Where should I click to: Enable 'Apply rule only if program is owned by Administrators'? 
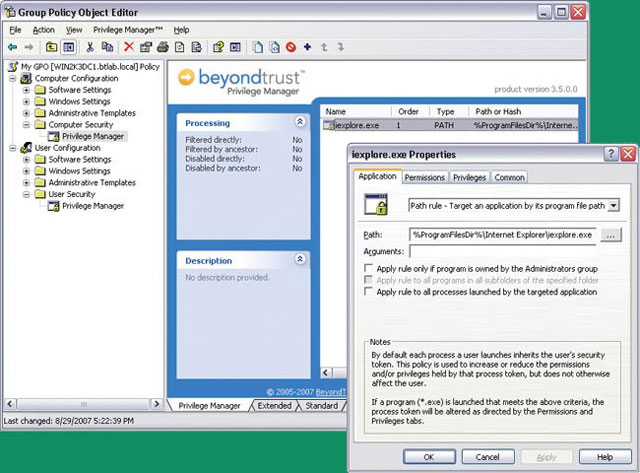coord(368,268)
